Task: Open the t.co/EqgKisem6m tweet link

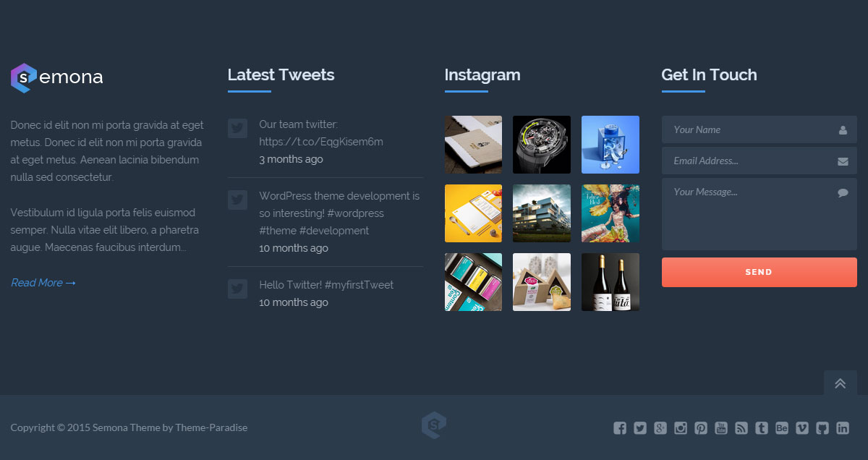Action: pyautogui.click(x=321, y=142)
